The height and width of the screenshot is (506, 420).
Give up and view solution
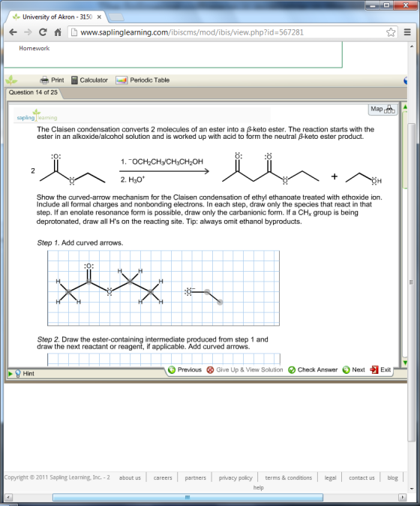(x=244, y=370)
